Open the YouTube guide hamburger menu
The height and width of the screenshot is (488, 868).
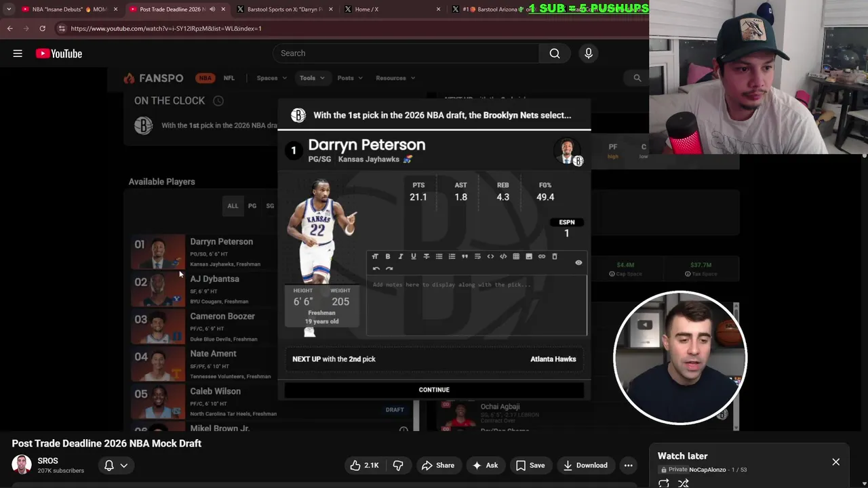(x=18, y=54)
